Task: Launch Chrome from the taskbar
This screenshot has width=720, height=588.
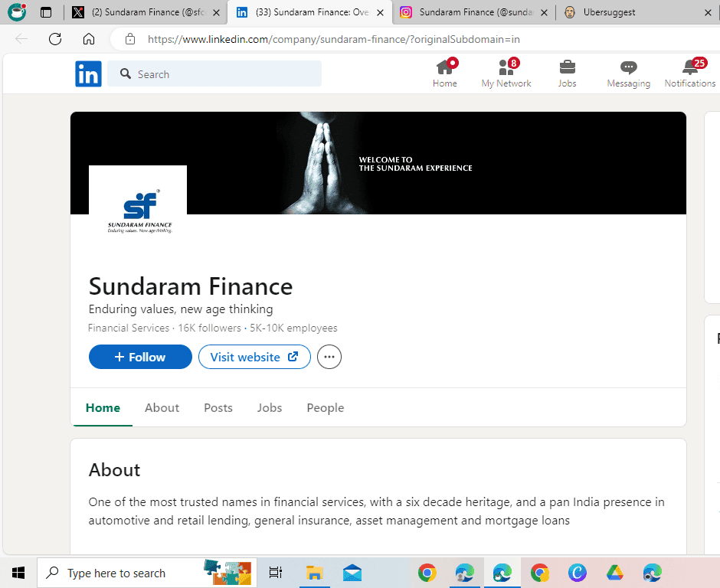Action: point(427,572)
